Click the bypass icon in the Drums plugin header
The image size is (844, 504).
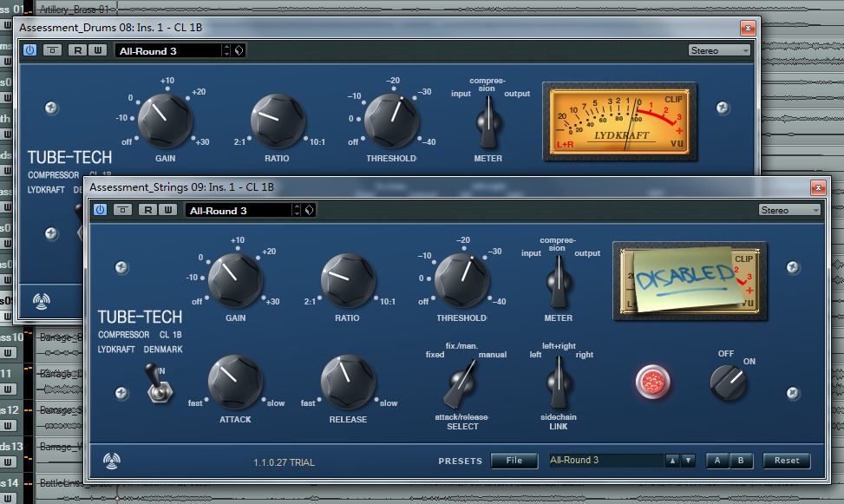[52, 50]
